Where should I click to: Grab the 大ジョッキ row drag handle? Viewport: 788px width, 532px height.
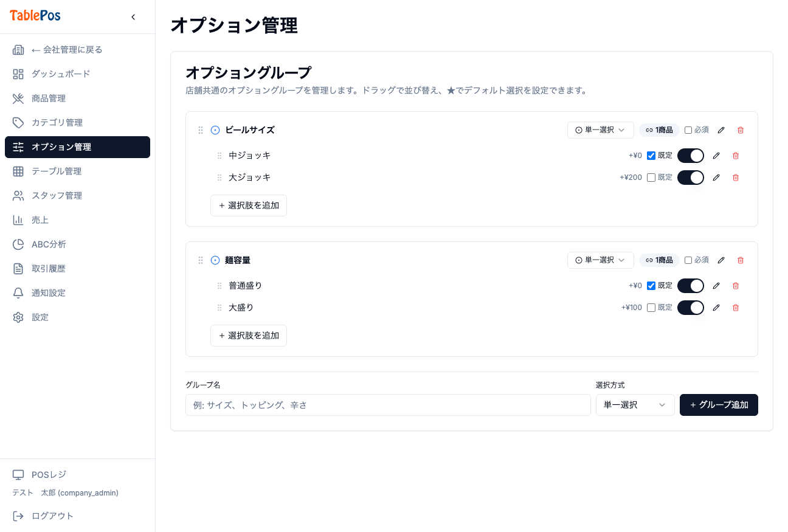pos(219,178)
